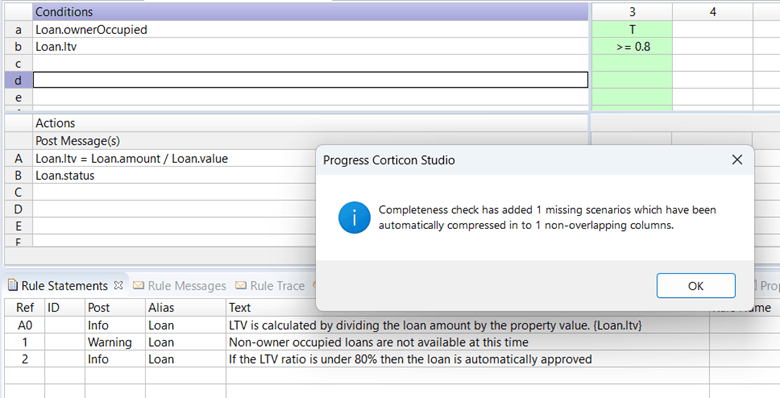
Task: Select condition row Loan.ownerOccupied
Action: [x=310, y=29]
